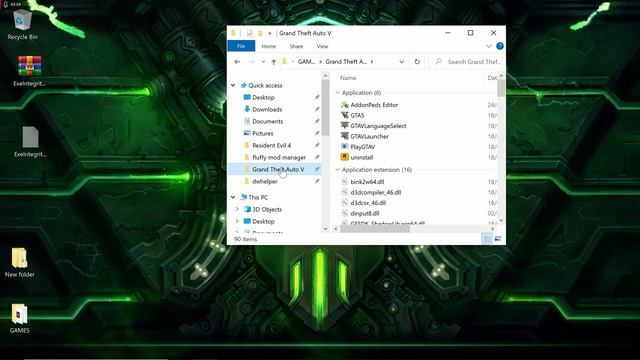Screen dimensions: 640x360
Task: Select GTA5 application icon
Action: [344, 116]
